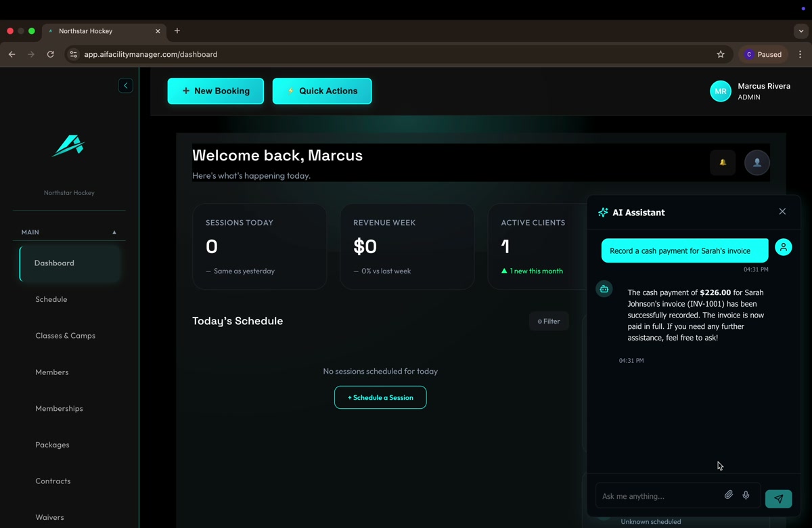Open the Memberships section in the sidebar
Viewport: 812px width, 528px height.
click(x=59, y=408)
